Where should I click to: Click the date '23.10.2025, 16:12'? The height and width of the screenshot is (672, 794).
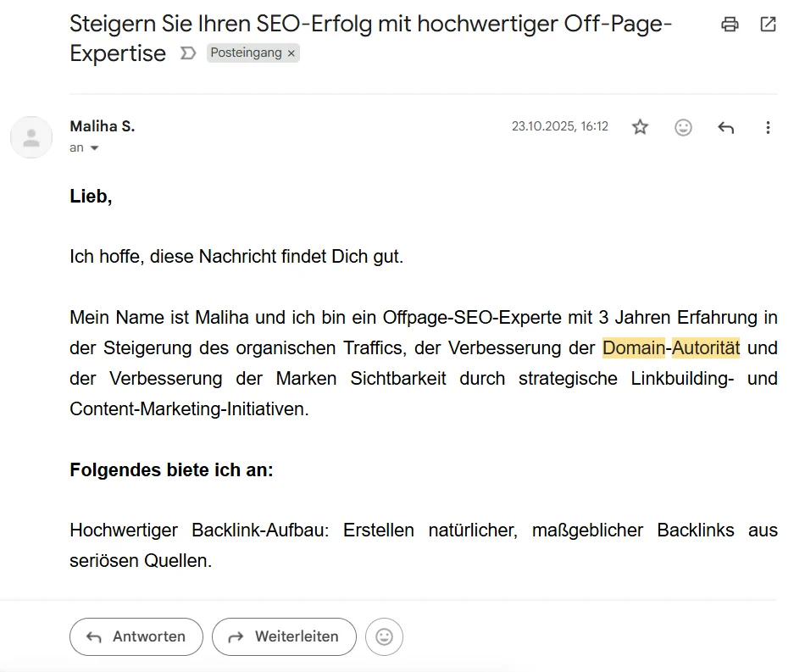tap(560, 125)
